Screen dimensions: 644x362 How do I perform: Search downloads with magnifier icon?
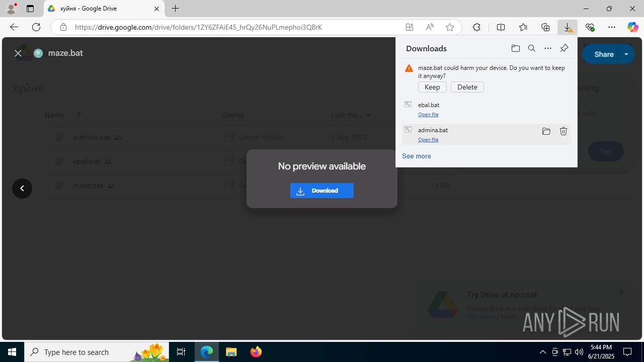coord(532,48)
